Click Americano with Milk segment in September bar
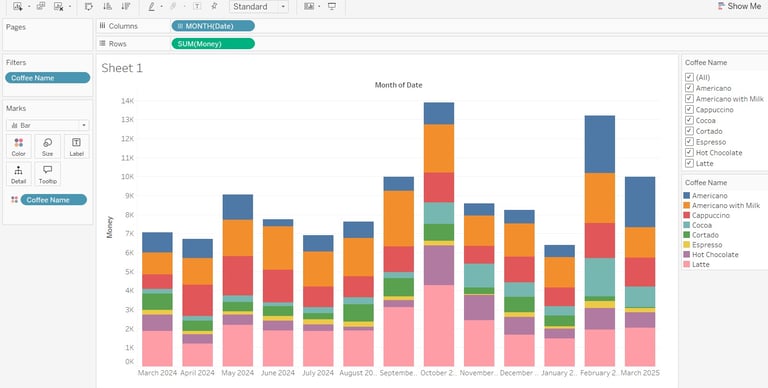 pos(399,218)
